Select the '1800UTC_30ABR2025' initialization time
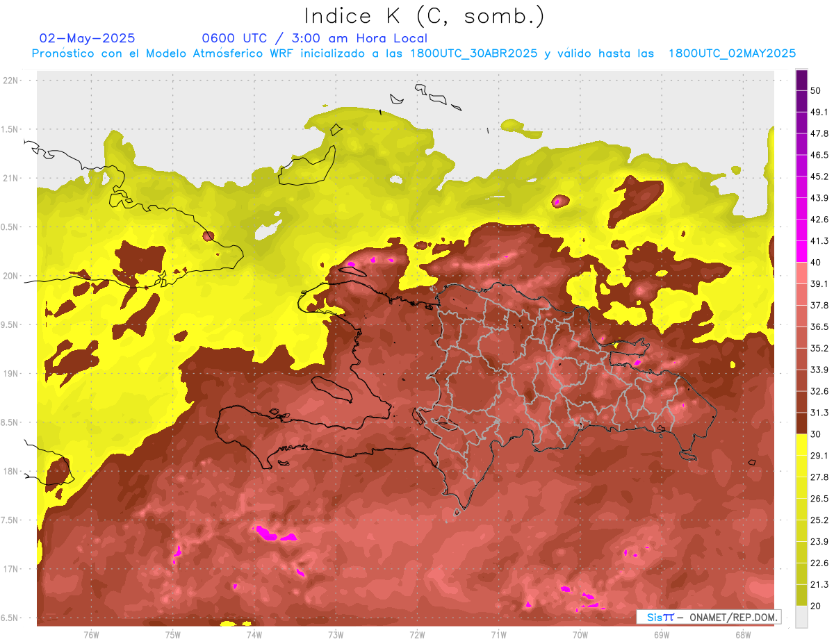This screenshot has height=644, width=834. (474, 53)
